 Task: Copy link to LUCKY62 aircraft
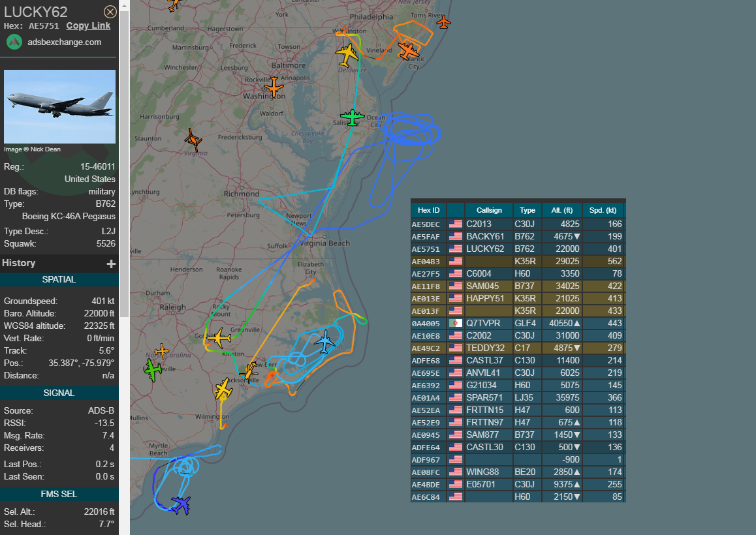88,26
